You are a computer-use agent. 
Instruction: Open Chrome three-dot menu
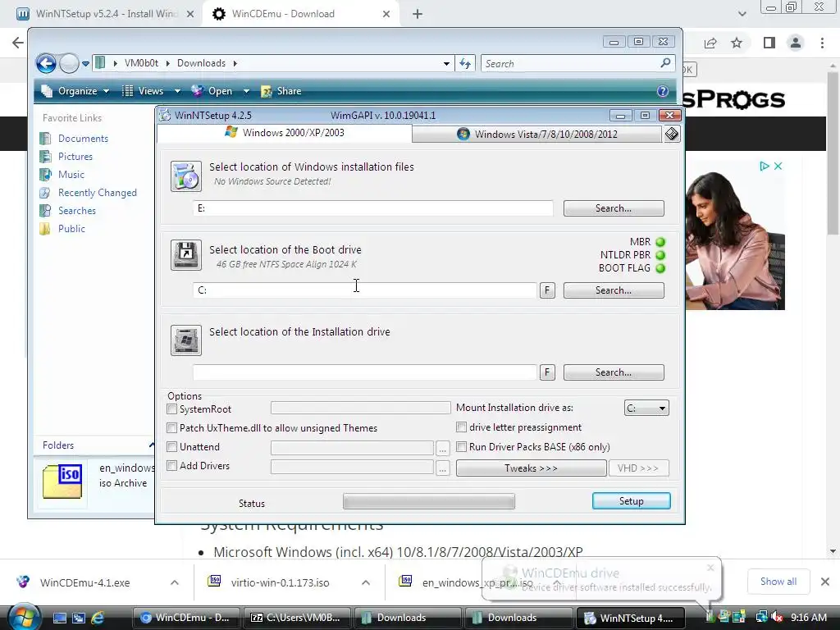pos(822,43)
